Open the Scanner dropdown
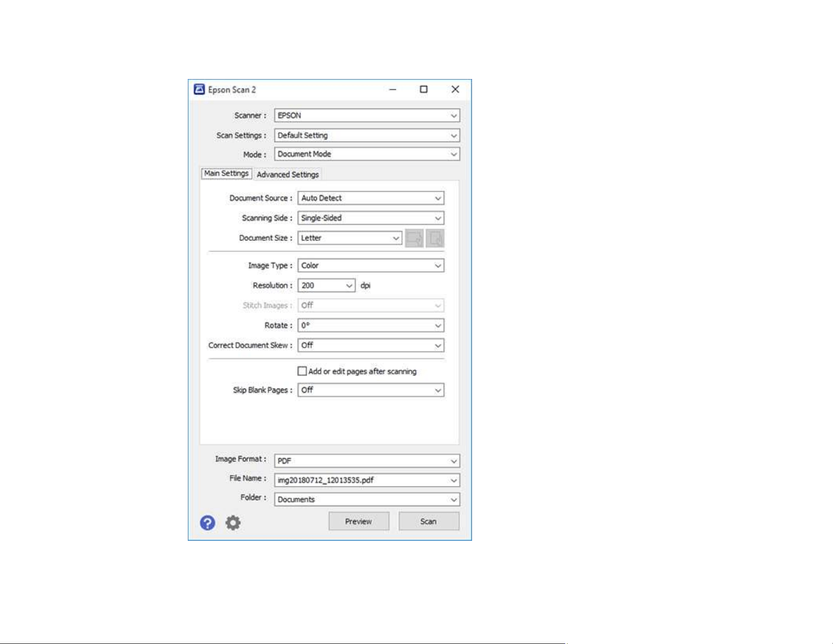The width and height of the screenshot is (833, 644). coord(367,115)
